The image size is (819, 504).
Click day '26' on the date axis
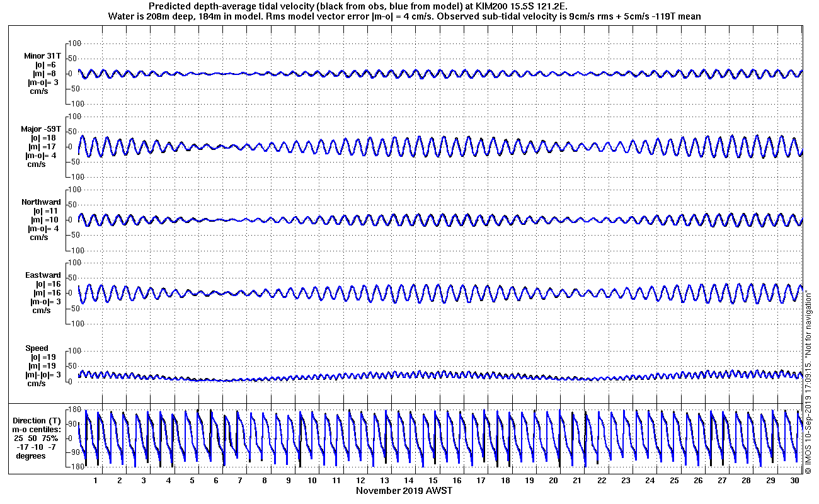699,480
